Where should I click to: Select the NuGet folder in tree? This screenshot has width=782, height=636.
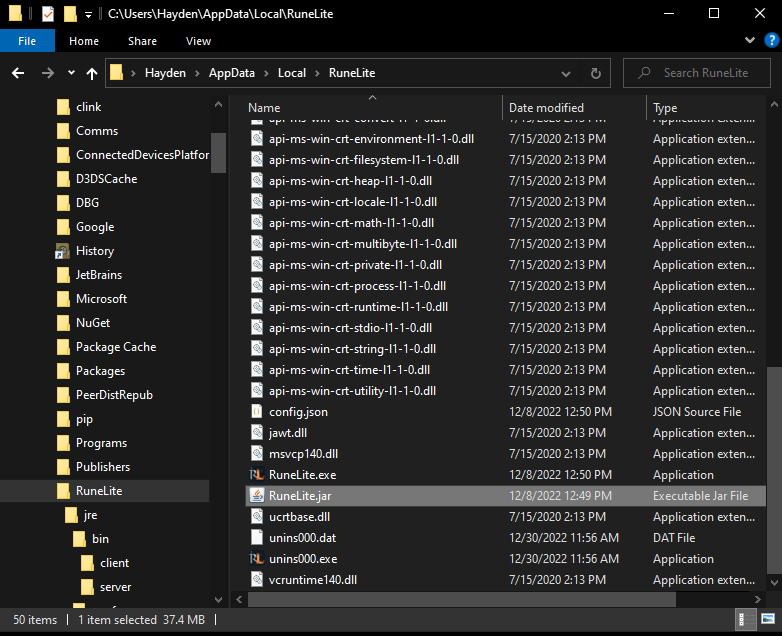coord(93,323)
